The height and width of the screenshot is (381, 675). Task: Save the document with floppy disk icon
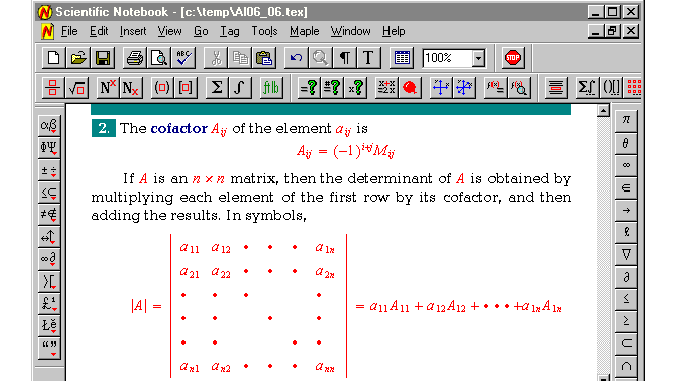click(103, 58)
